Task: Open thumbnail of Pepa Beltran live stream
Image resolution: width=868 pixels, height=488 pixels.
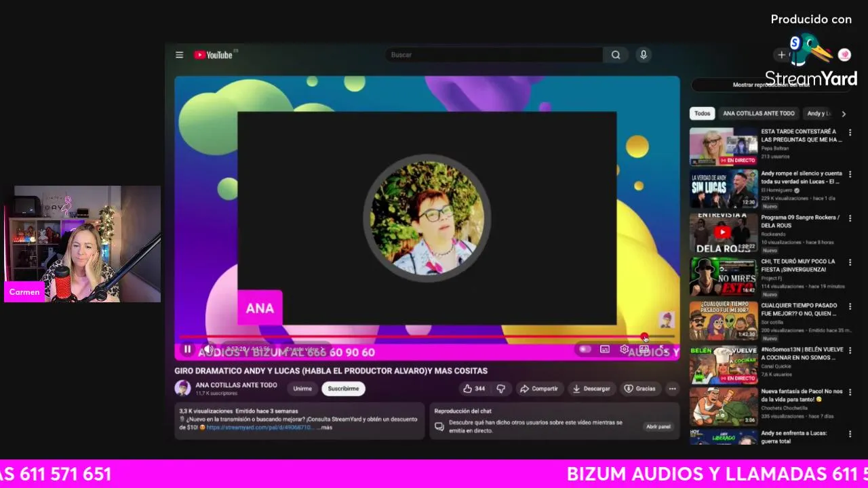Action: click(724, 146)
